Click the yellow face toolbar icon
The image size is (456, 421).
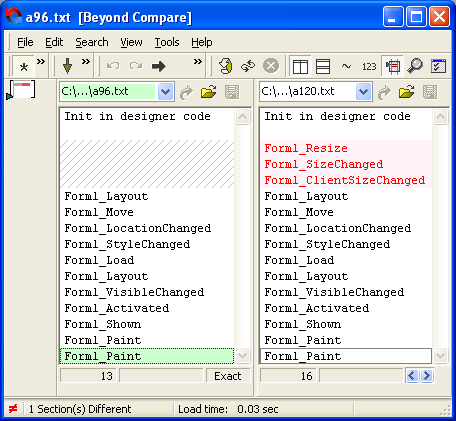pyautogui.click(x=226, y=66)
